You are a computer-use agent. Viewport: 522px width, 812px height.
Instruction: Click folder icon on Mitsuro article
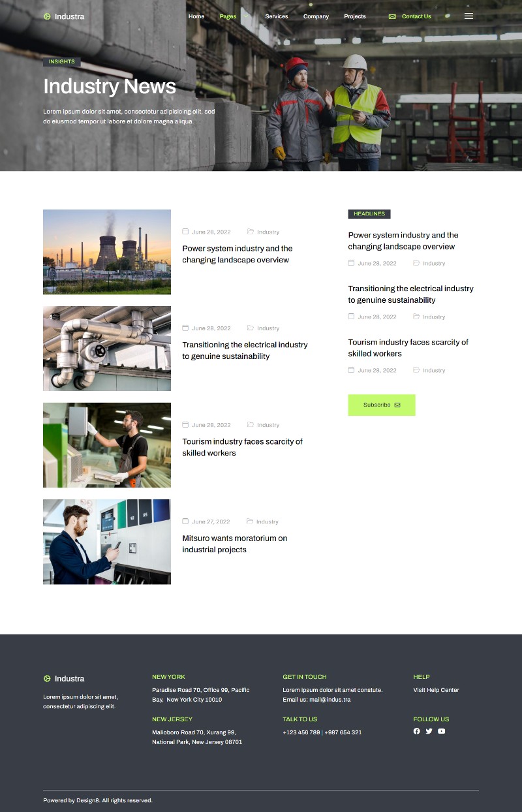pos(250,522)
